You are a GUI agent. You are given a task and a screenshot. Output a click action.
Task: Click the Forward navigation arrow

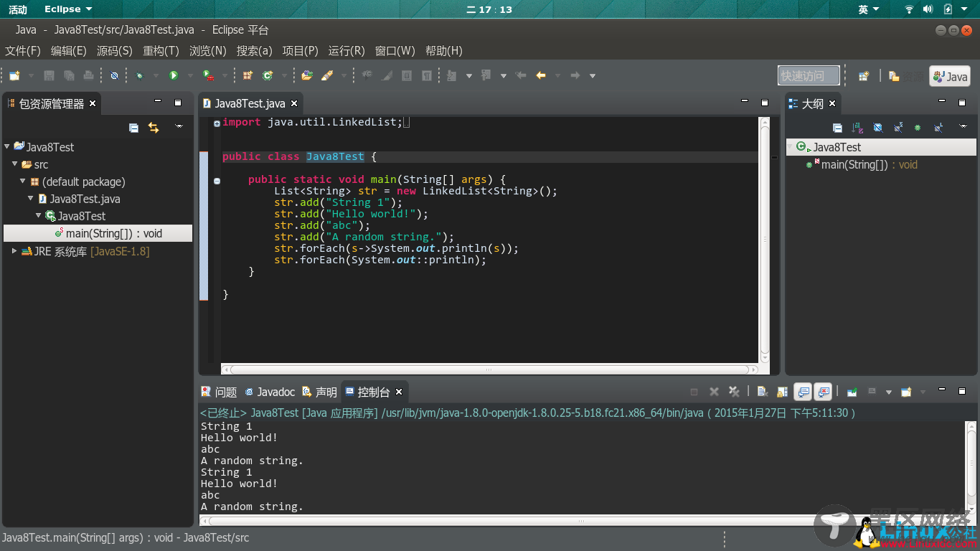click(575, 75)
